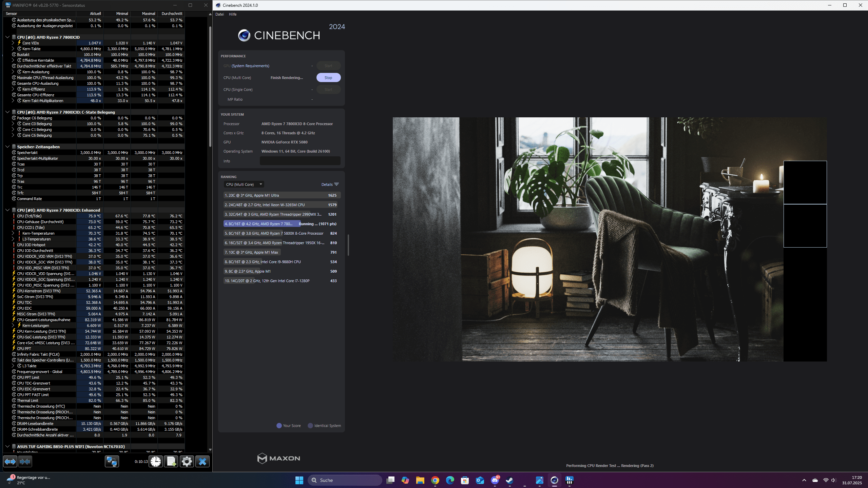Expand Core VIDs sensor entry
868x488 pixels.
(x=13, y=43)
